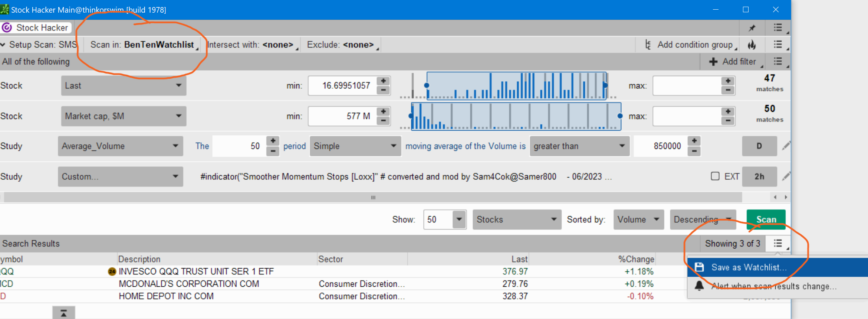Select the MCDONALD'S CORPORATION COM row
Viewport: 868px width, 319px height.
[343, 284]
